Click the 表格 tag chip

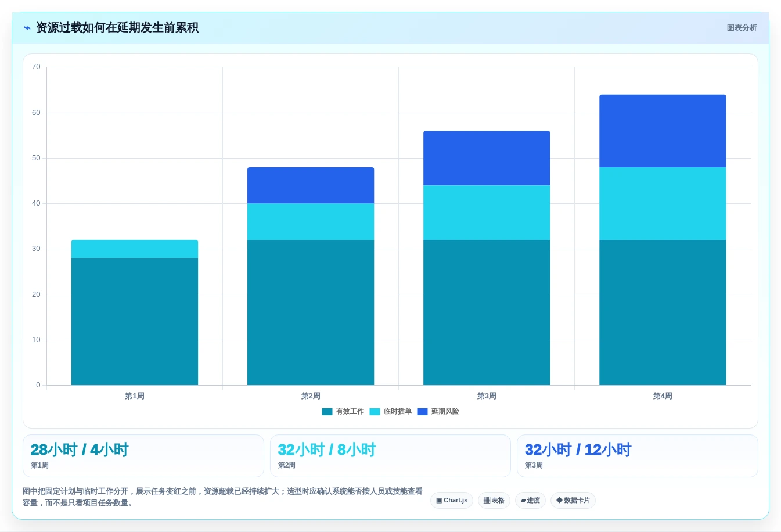click(494, 500)
